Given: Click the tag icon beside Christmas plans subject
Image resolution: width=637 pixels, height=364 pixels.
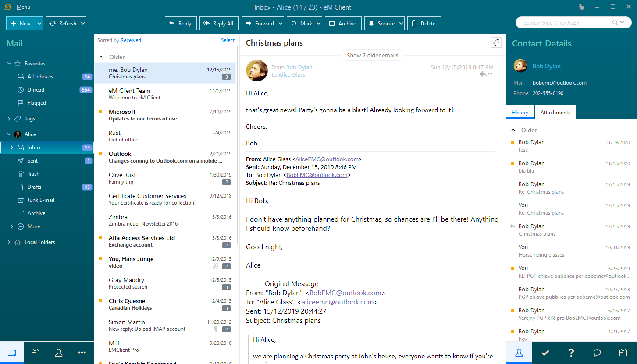Looking at the screenshot, I should pyautogui.click(x=496, y=42).
